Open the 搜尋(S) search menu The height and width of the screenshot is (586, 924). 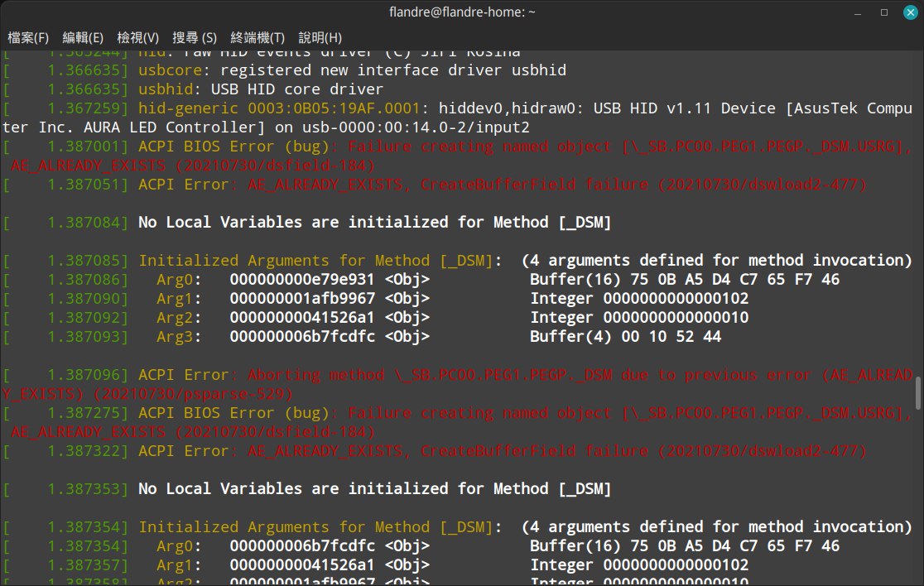[x=195, y=38]
